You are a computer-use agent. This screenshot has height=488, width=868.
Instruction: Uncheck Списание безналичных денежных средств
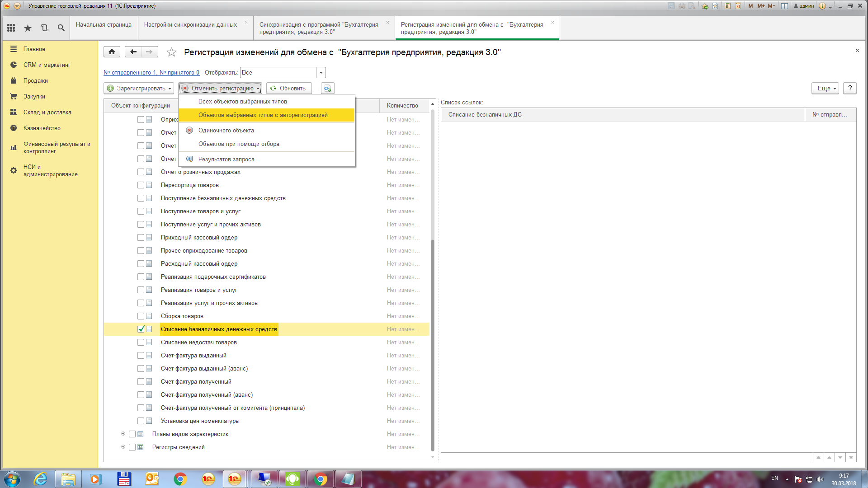click(141, 329)
